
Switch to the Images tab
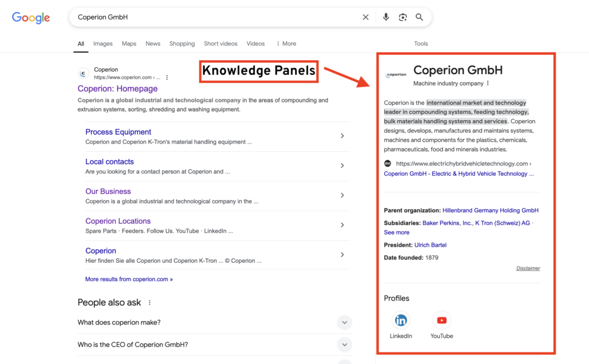(103, 44)
